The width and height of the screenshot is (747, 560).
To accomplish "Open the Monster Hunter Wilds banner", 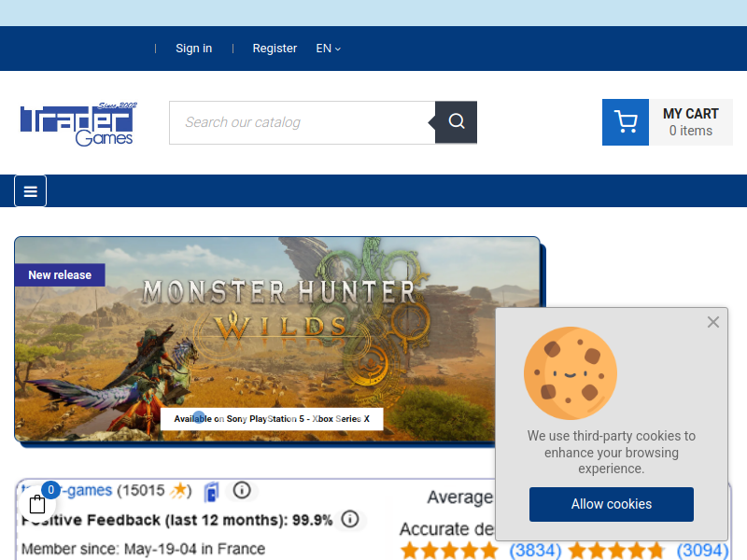I will coord(277,340).
